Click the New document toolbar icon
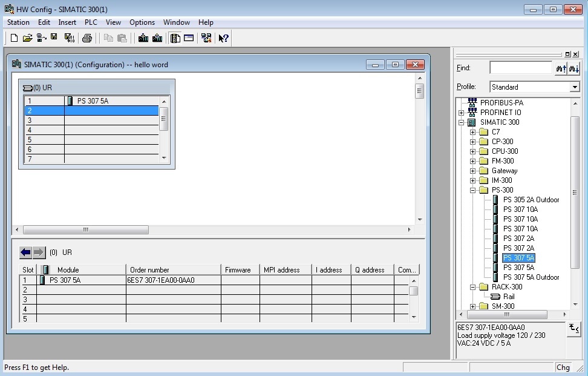Viewport: 588px width, 376px height. (x=14, y=38)
